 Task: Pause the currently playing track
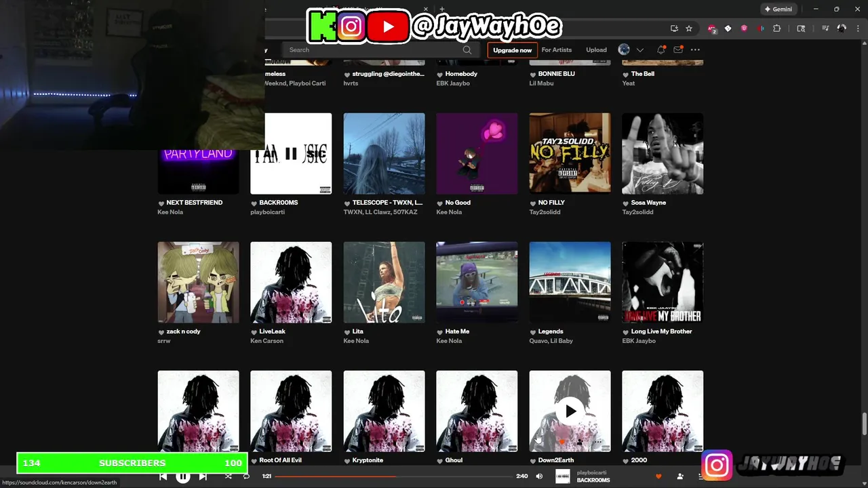(x=183, y=476)
